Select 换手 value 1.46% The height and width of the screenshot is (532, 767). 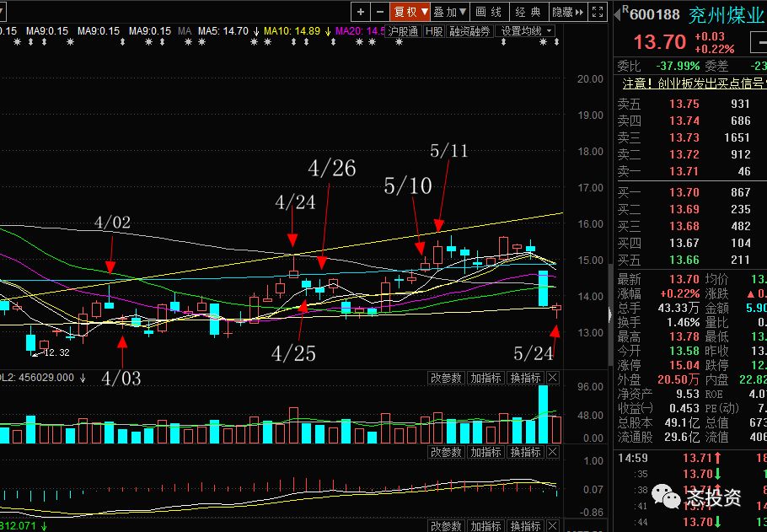click(684, 323)
